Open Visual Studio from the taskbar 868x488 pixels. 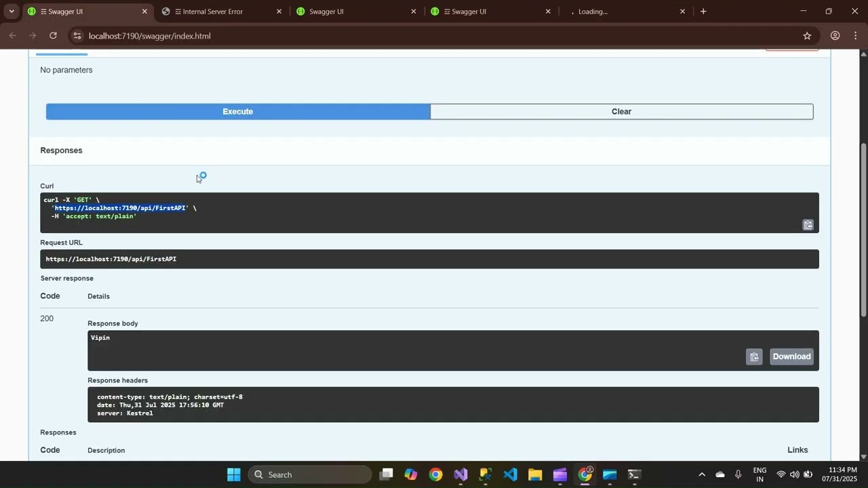click(x=460, y=474)
